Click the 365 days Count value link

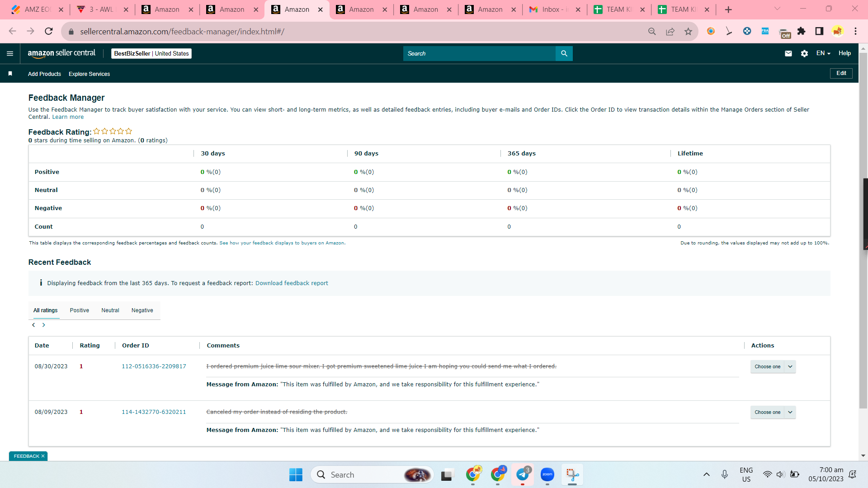pyautogui.click(x=509, y=227)
